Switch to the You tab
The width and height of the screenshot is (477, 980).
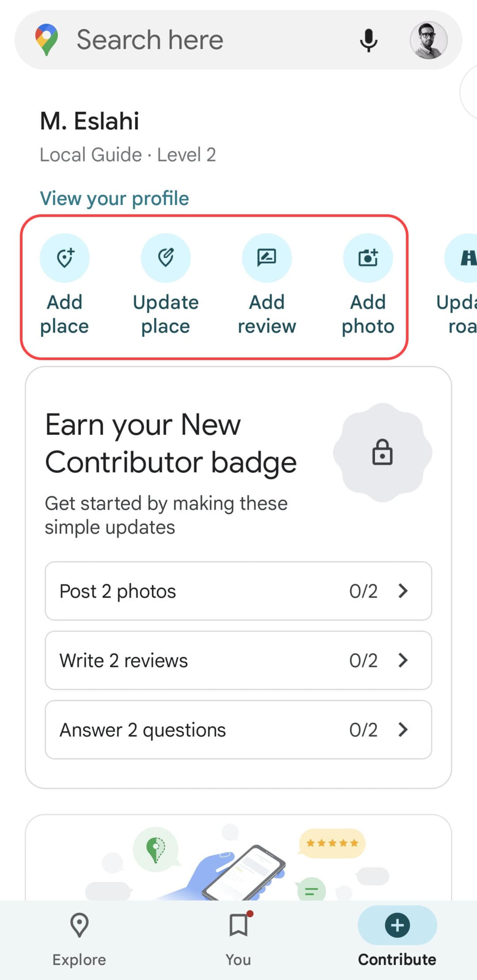238,940
